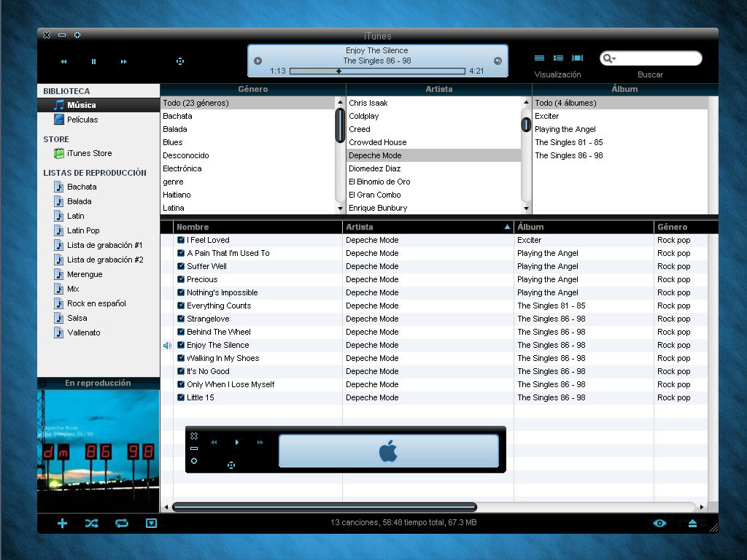
Task: Skip to next track in main toolbar
Action: (x=124, y=61)
